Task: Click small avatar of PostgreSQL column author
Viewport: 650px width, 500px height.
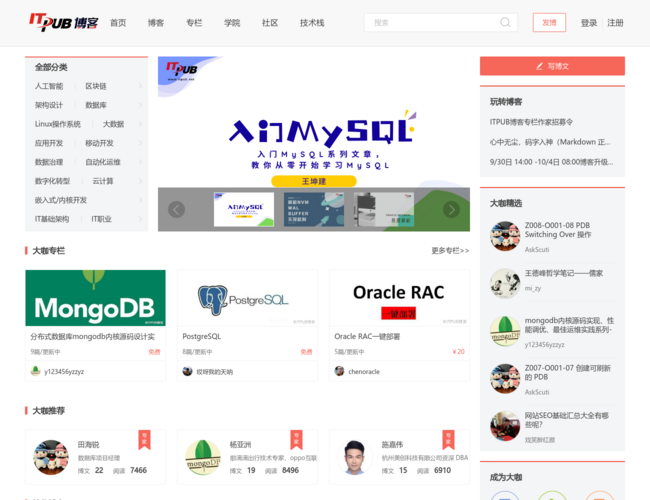Action: pos(187,371)
